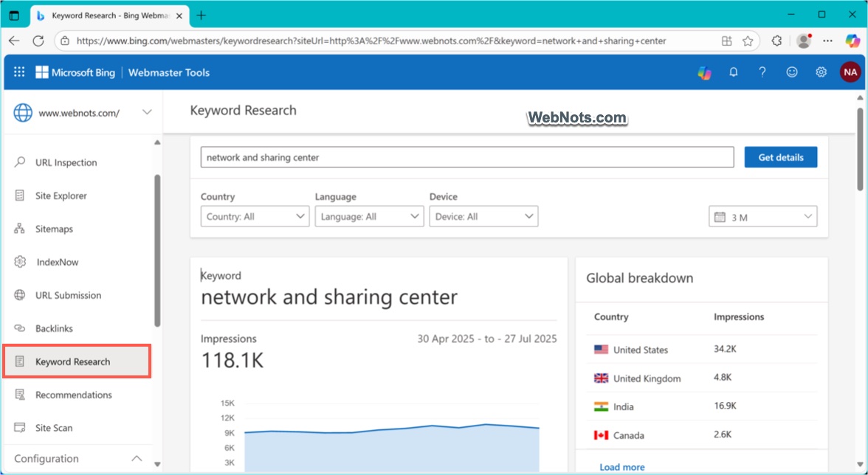The width and height of the screenshot is (868, 475).
Task: Open the 3 M date range dropdown
Action: point(763,217)
